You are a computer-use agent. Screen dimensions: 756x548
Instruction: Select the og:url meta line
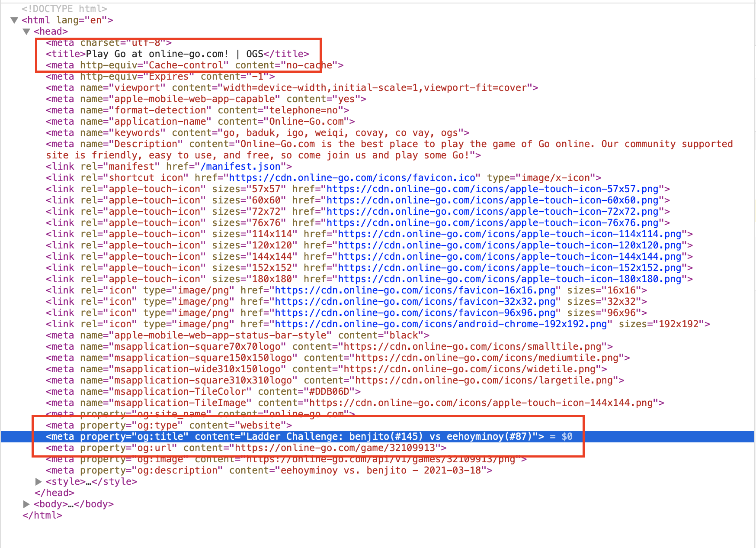tap(246, 448)
